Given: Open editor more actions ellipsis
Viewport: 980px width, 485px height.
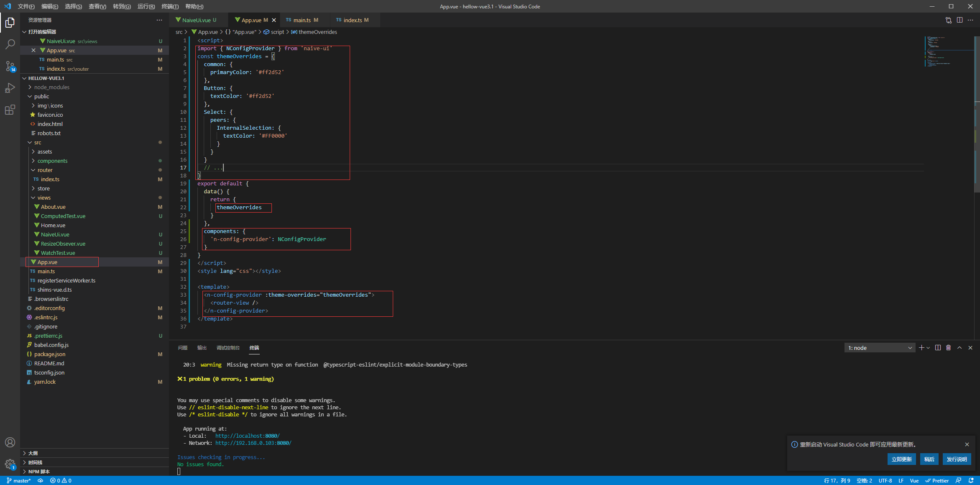Looking at the screenshot, I should 970,20.
